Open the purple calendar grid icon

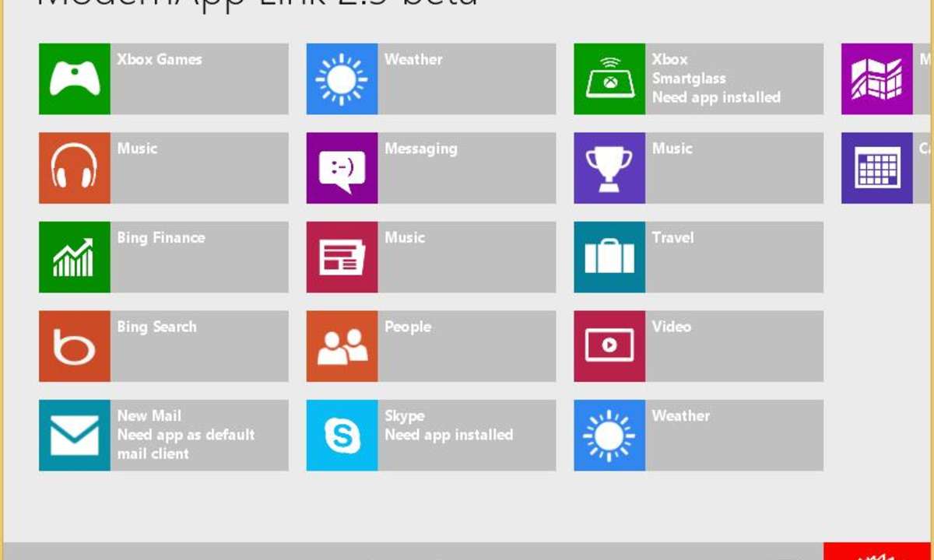point(877,168)
